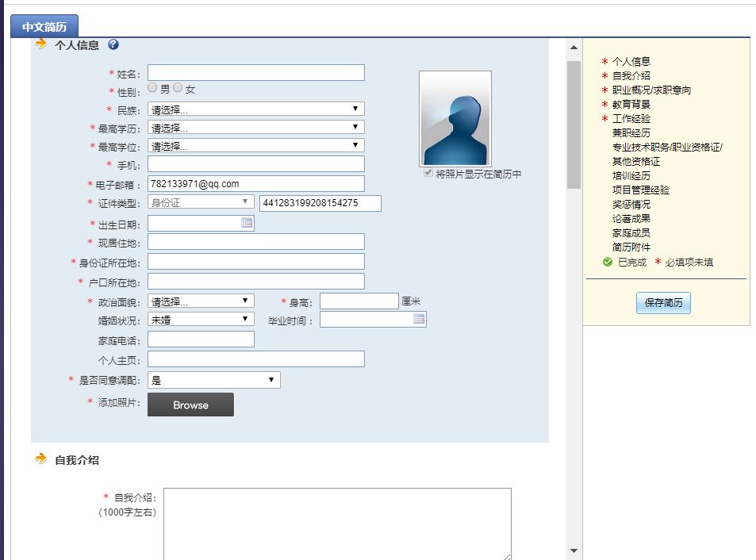The image size is (756, 560).
Task: Click the orange arrow icon next to 自我介绍
Action: [41, 458]
